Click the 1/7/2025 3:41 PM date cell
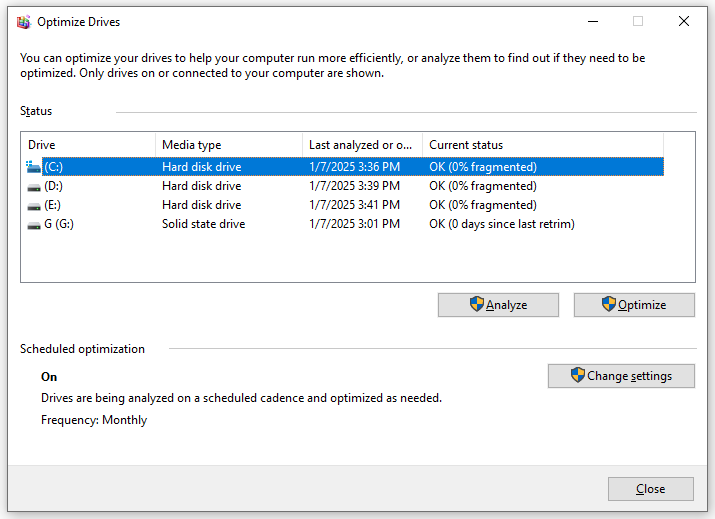Image resolution: width=715 pixels, height=519 pixels. [354, 205]
